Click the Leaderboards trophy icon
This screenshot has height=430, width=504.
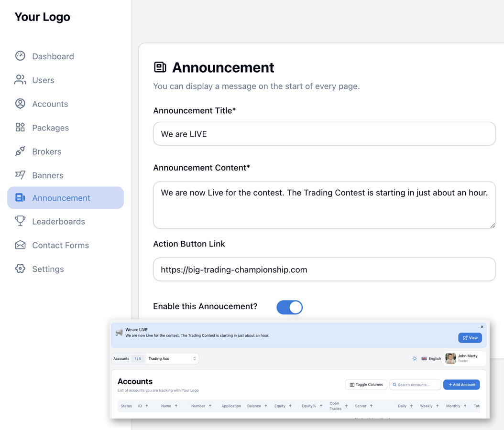[20, 221]
